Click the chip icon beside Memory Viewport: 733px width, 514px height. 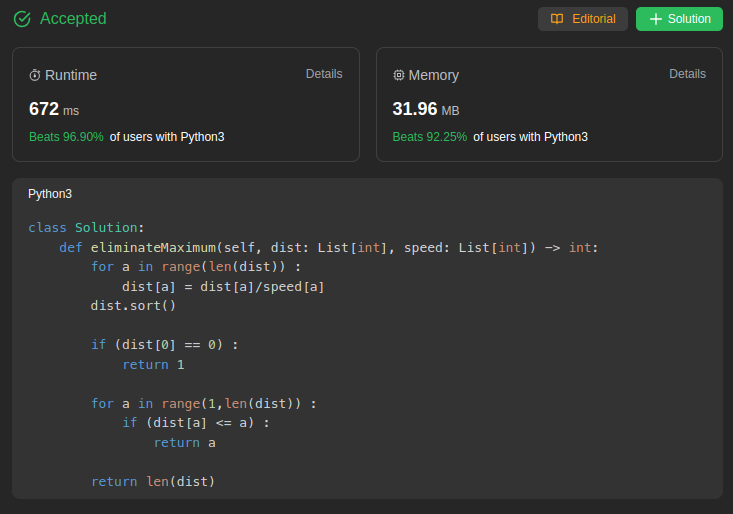(399, 75)
